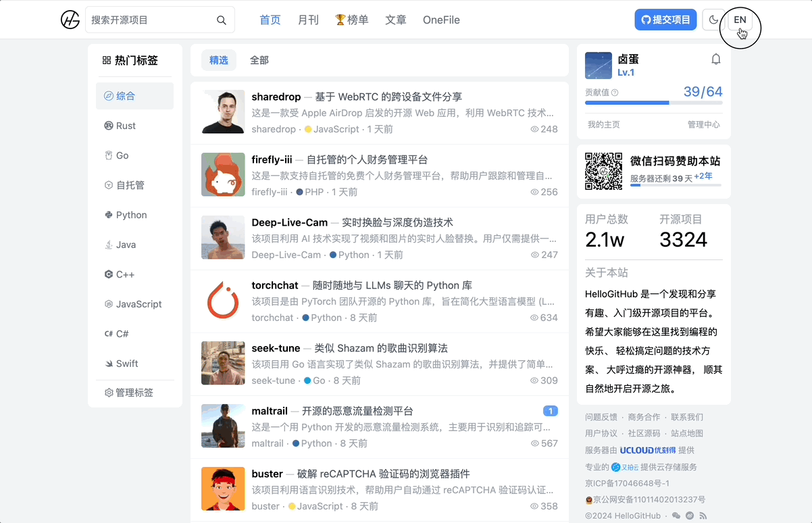Click the server remaining days progress bar
The height and width of the screenshot is (523, 812).
click(x=676, y=185)
